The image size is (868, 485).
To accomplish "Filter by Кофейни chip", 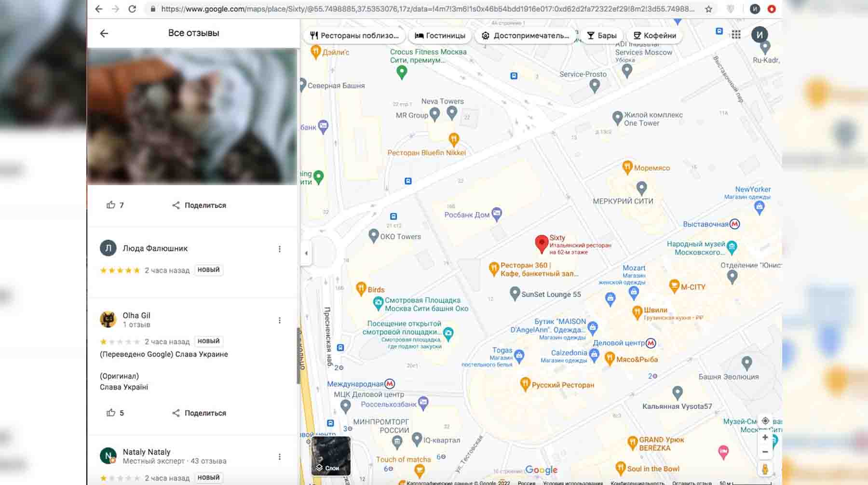I will click(654, 35).
